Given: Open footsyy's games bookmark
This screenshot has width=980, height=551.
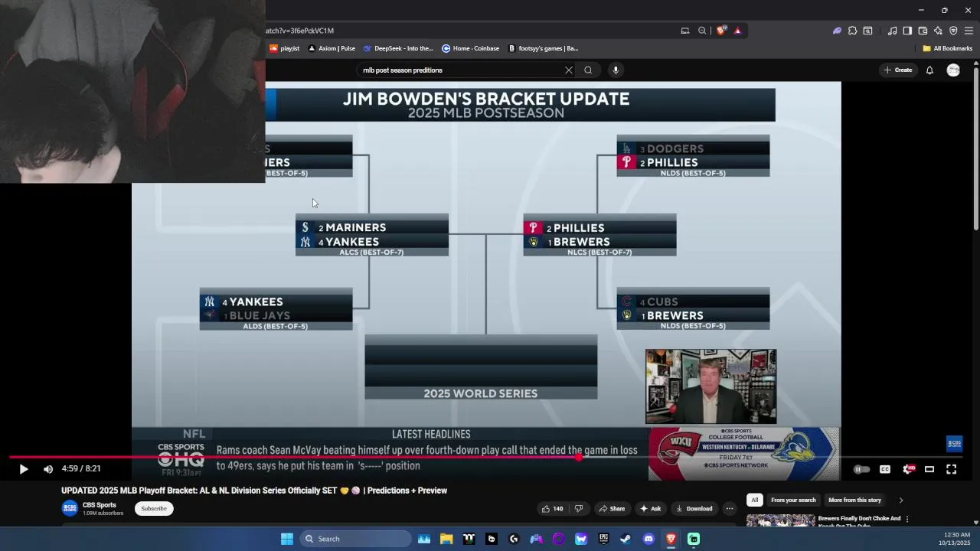Looking at the screenshot, I should tap(543, 48).
